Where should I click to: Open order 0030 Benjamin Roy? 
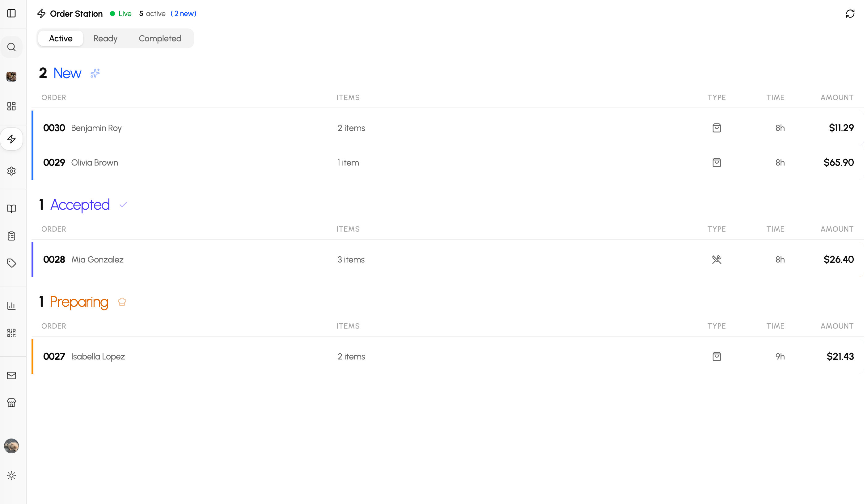[x=96, y=128]
